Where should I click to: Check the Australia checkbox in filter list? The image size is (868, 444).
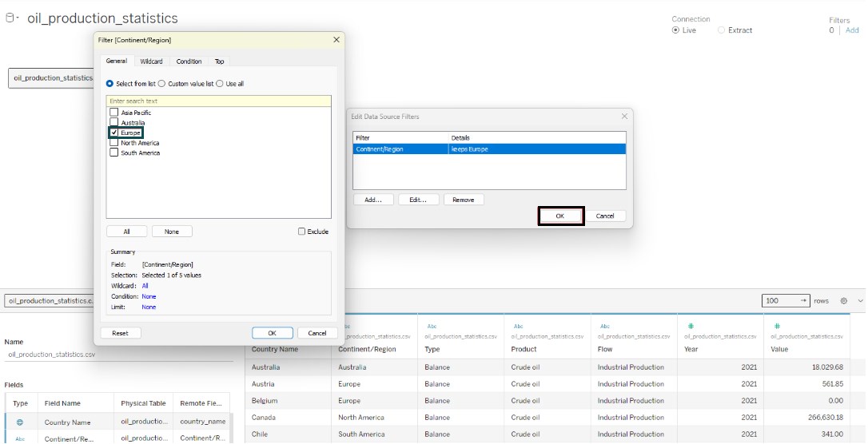click(114, 122)
